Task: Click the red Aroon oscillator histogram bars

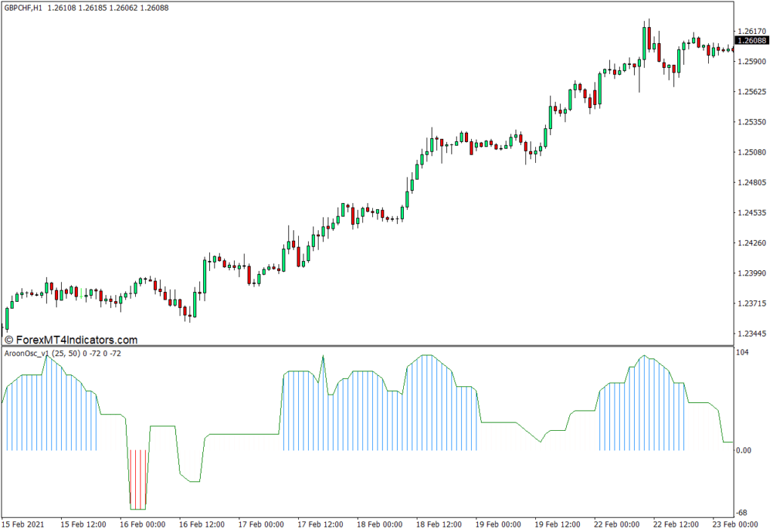Action: (x=137, y=479)
